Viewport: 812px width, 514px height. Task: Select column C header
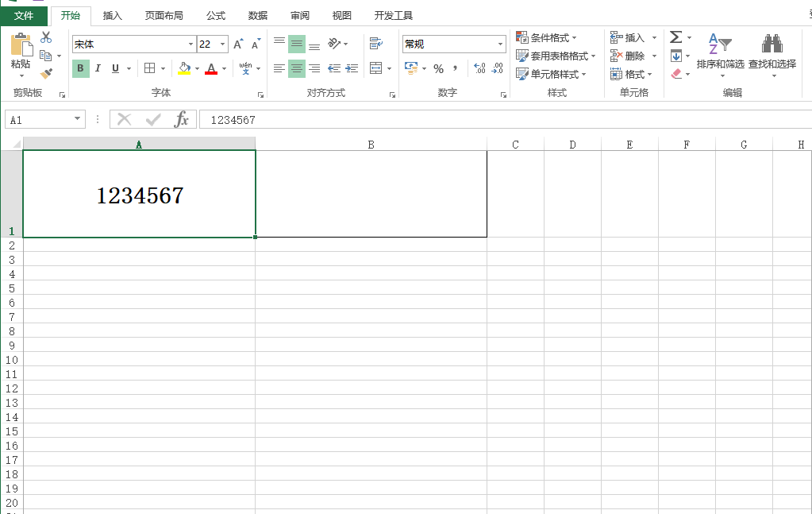515,145
